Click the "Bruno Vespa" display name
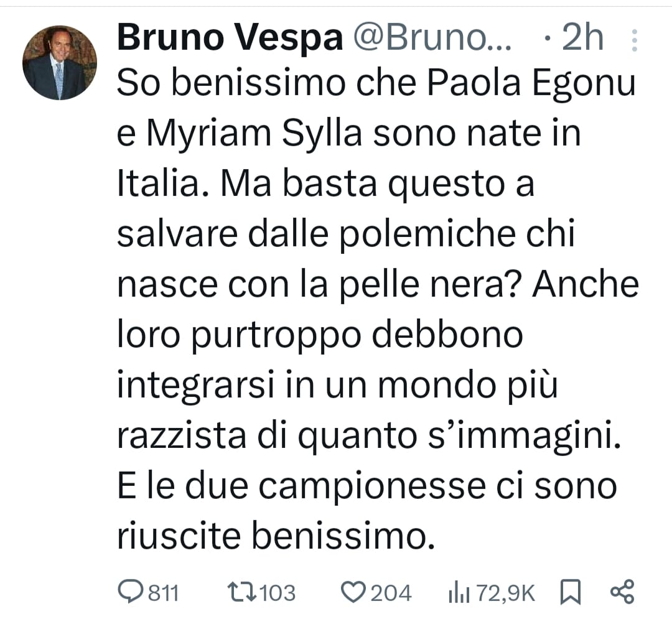672x624 pixels. [x=230, y=39]
